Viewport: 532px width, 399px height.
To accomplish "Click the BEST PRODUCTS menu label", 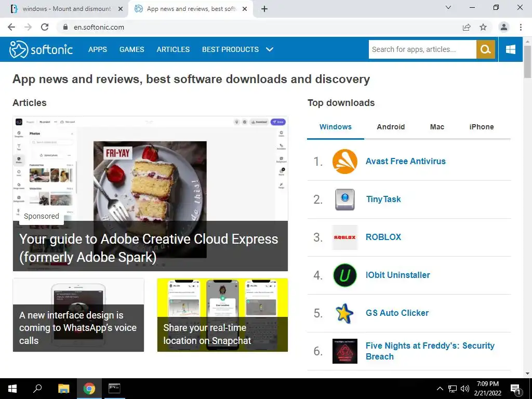I will point(230,49).
